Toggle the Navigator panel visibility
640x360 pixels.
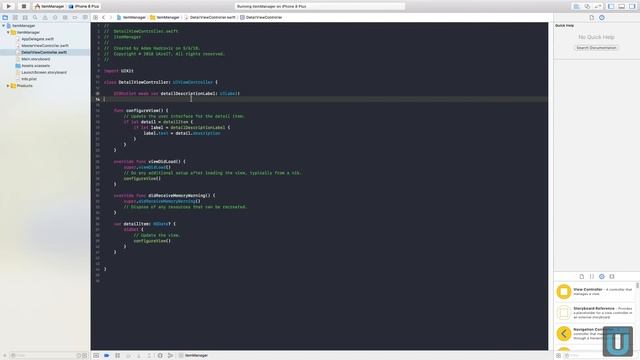coord(611,7)
